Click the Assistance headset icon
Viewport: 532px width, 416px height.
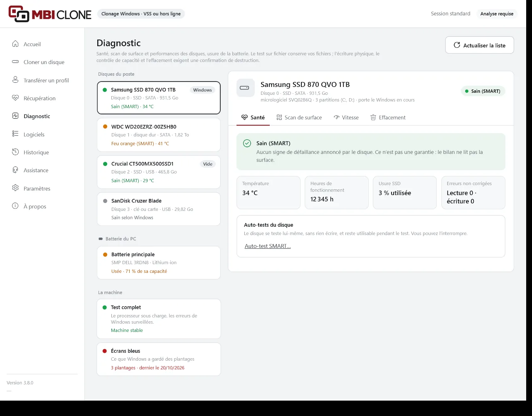[x=15, y=170]
